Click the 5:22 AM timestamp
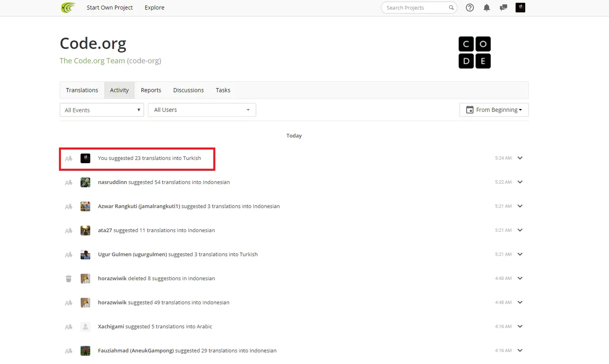Viewport: 609px width, 364px height. 503,182
